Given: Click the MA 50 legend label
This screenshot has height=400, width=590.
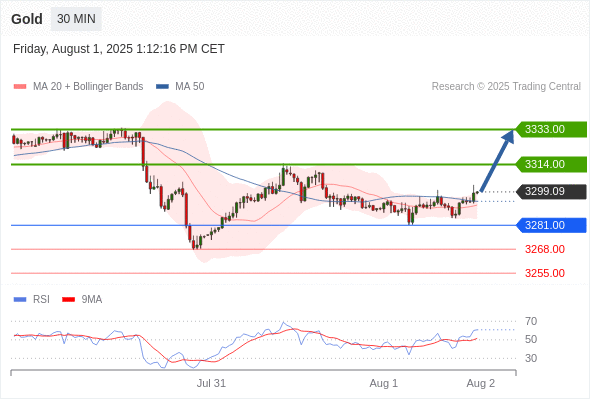Looking at the screenshot, I should point(190,87).
